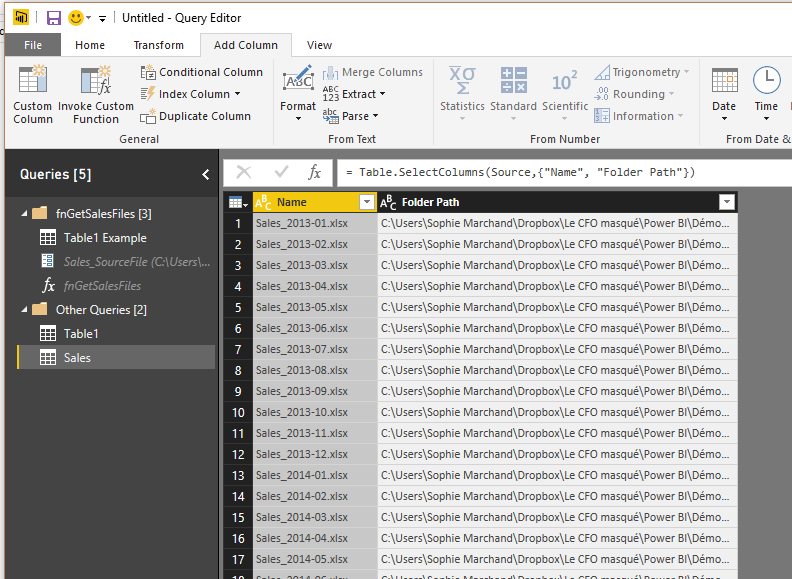792x579 pixels.
Task: Click the formula bar fx icon
Action: click(x=314, y=172)
